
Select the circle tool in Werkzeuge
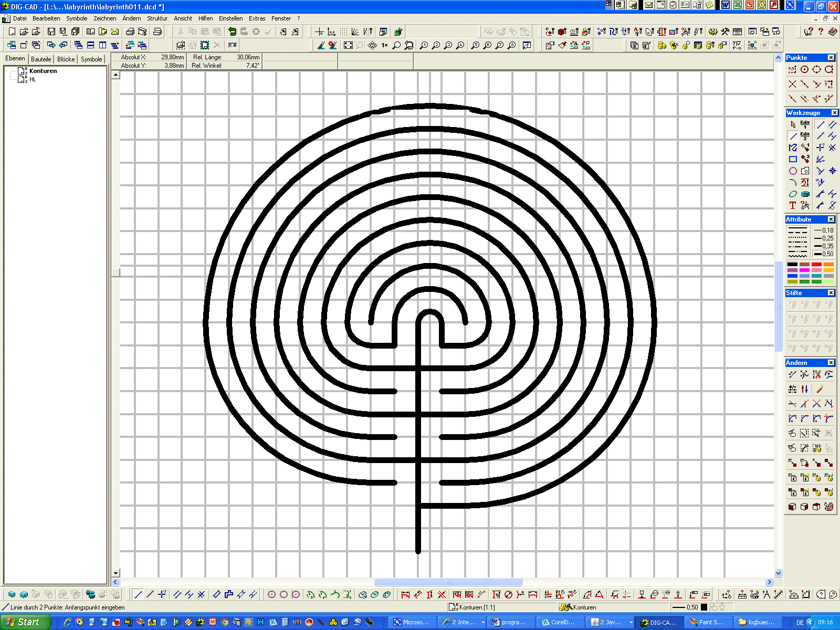coord(793,171)
